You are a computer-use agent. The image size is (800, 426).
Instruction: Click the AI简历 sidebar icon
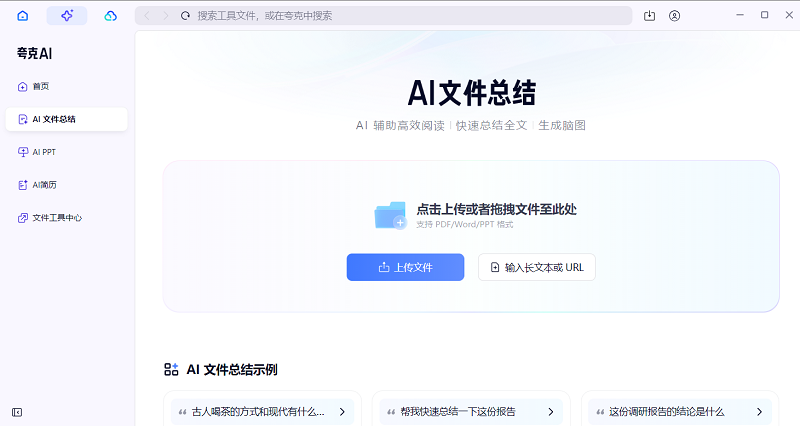(22, 185)
